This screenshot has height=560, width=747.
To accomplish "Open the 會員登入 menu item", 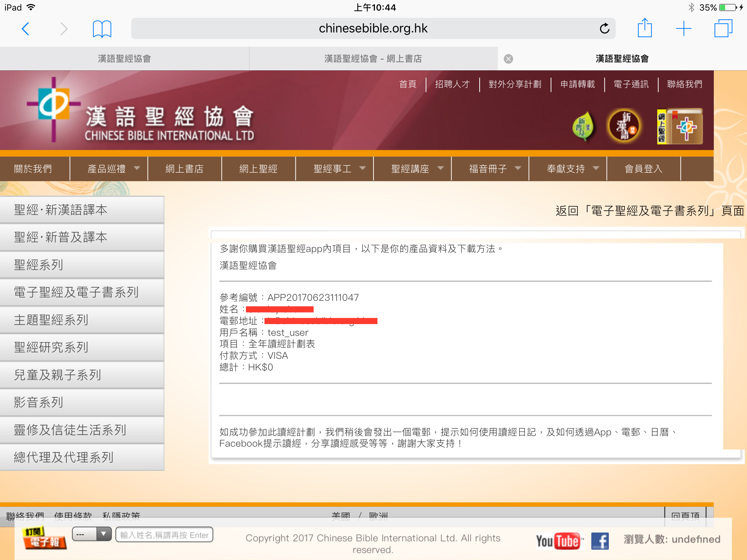I will [x=644, y=169].
